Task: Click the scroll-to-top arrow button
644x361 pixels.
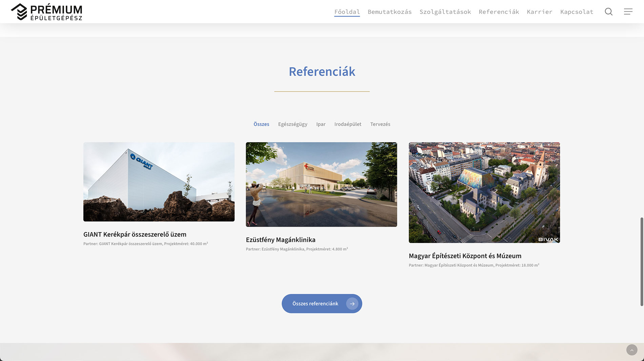Action: [x=632, y=350]
